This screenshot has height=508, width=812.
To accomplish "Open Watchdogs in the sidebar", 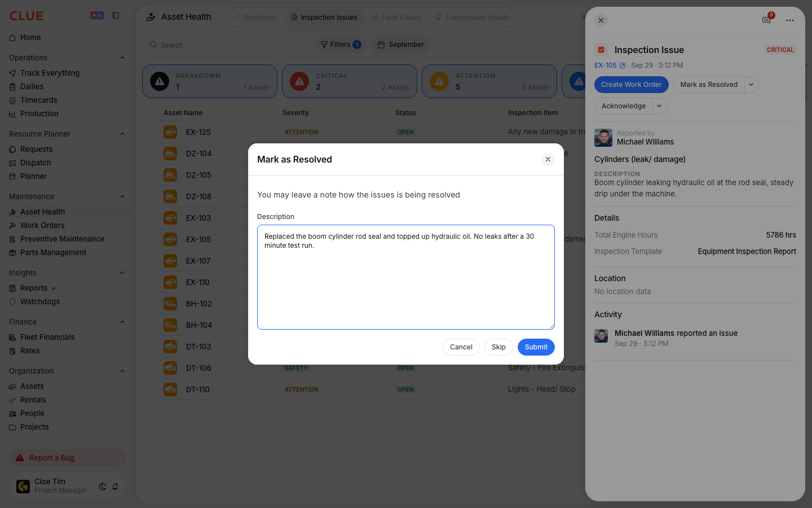I will 39,302.
